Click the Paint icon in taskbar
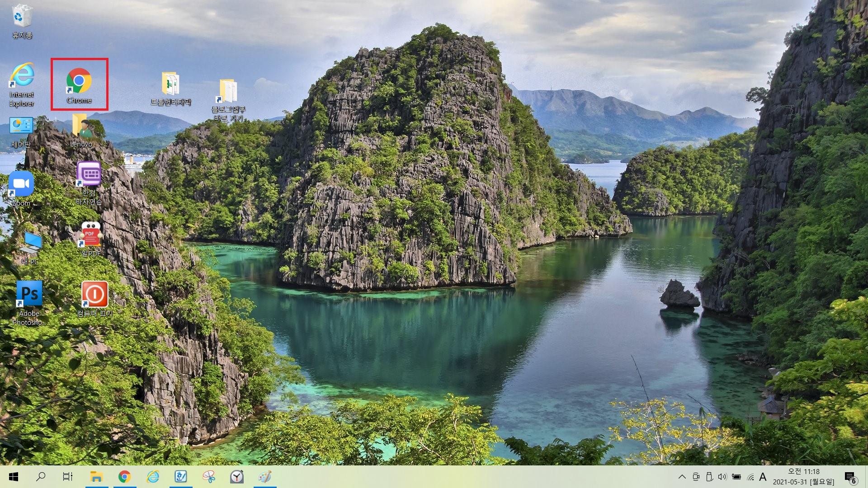 tap(265, 477)
